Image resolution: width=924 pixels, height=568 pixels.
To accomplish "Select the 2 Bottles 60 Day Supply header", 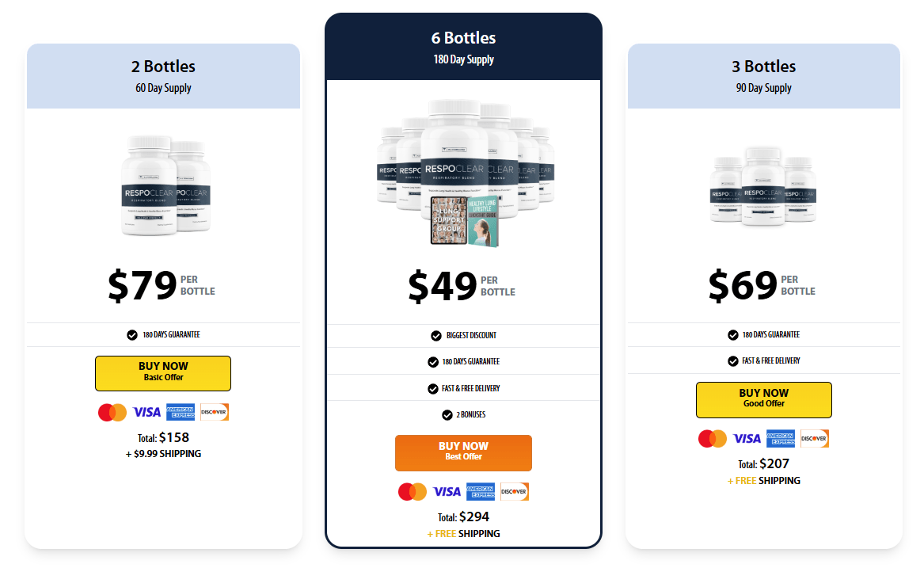I will 163,76.
